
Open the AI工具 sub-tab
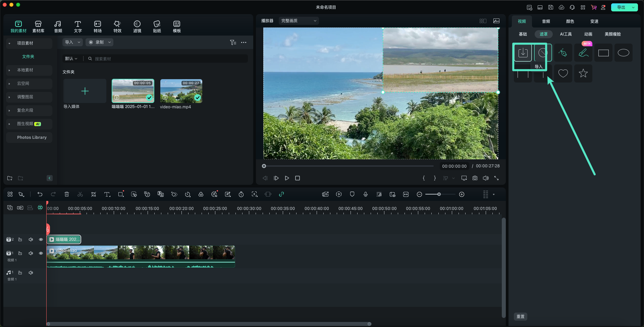(x=566, y=34)
